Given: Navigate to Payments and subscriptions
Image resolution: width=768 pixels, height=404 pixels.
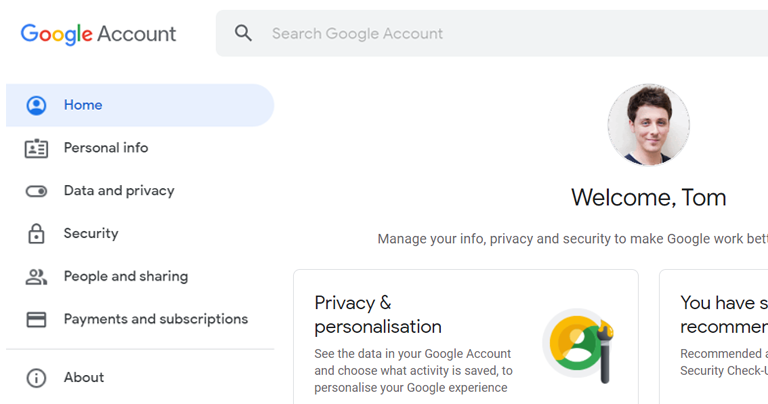Looking at the screenshot, I should pos(140,319).
